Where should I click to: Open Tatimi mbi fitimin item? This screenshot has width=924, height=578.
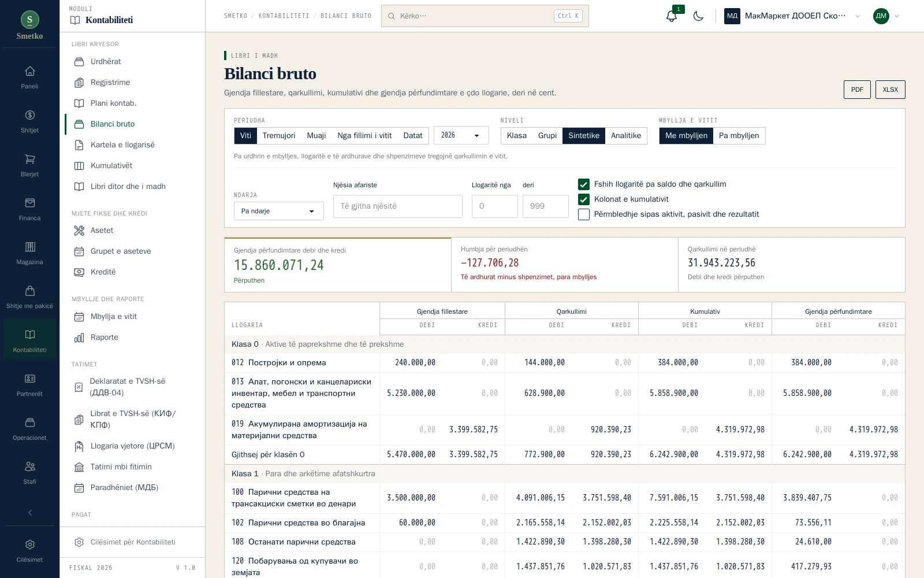click(x=132, y=466)
